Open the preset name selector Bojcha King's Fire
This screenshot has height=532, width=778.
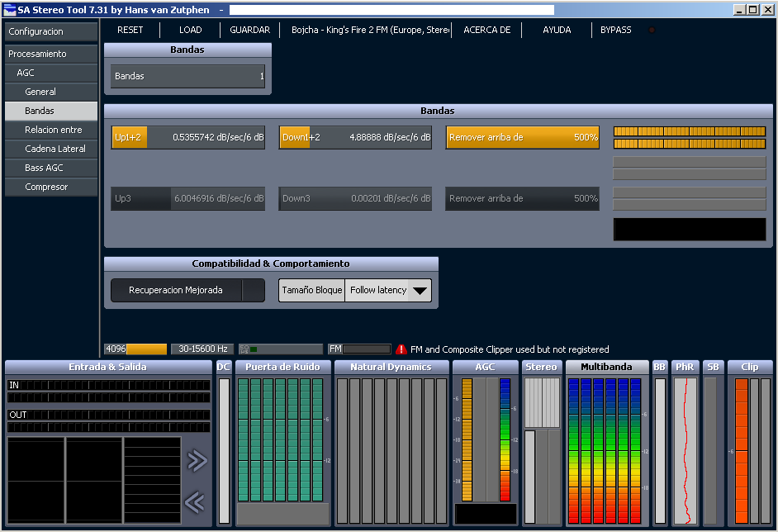pyautogui.click(x=370, y=30)
